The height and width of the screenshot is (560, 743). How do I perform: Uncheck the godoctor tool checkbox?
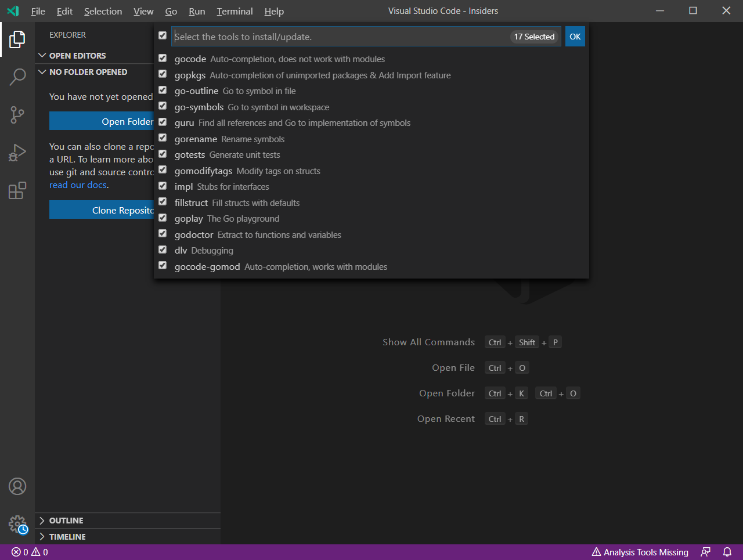[163, 234]
